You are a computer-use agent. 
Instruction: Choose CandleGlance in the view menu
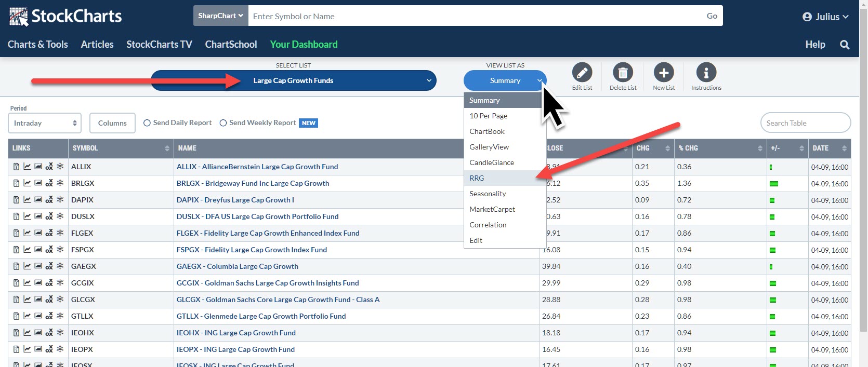[x=492, y=162]
